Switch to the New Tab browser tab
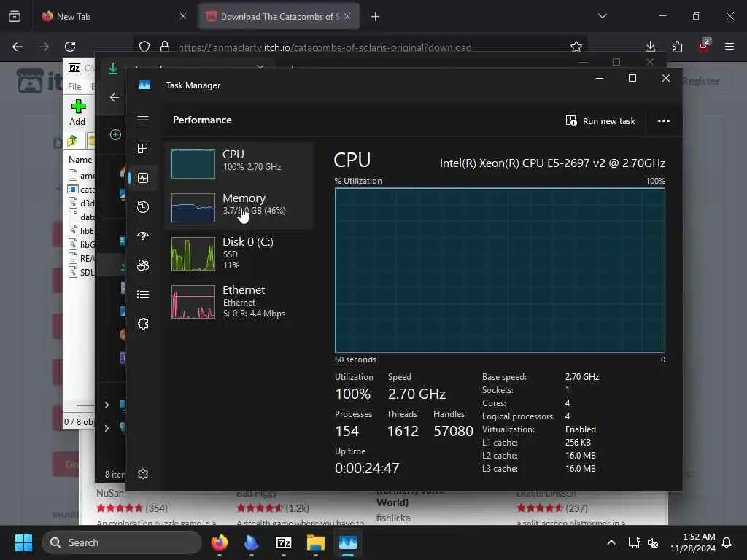The height and width of the screenshot is (560, 747). click(115, 16)
